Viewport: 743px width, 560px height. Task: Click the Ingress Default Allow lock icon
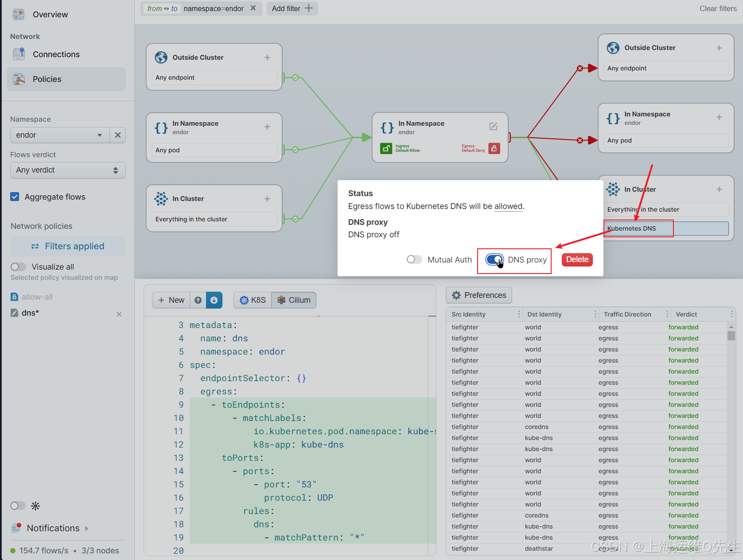[x=386, y=148]
